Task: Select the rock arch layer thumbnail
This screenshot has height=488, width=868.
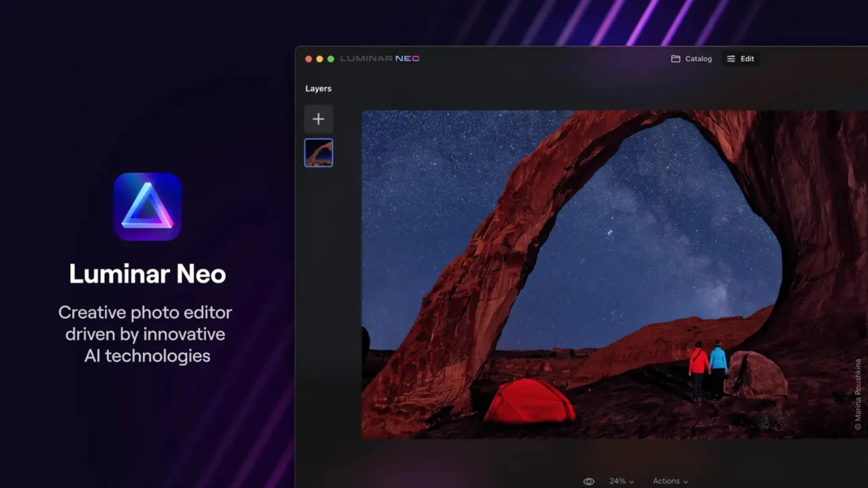Action: (x=318, y=153)
